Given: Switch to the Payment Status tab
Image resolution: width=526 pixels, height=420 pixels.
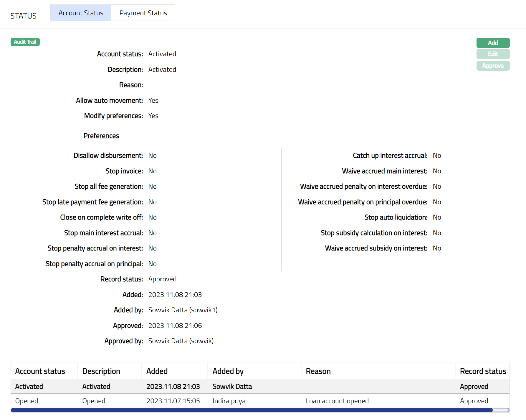Looking at the screenshot, I should tap(143, 13).
